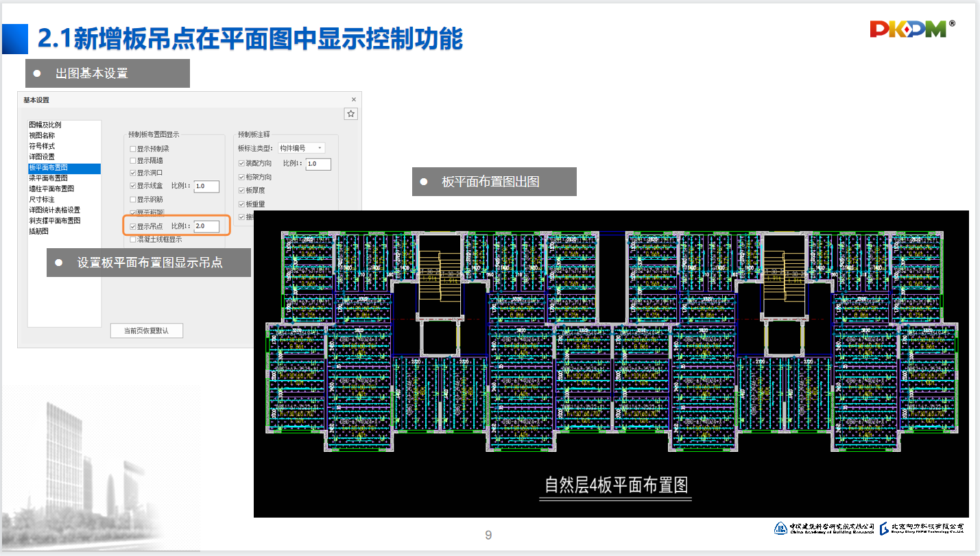Viewport: 980px width, 556px height.
Task: Click the 显示线盒 比例 input field
Action: click(x=206, y=186)
